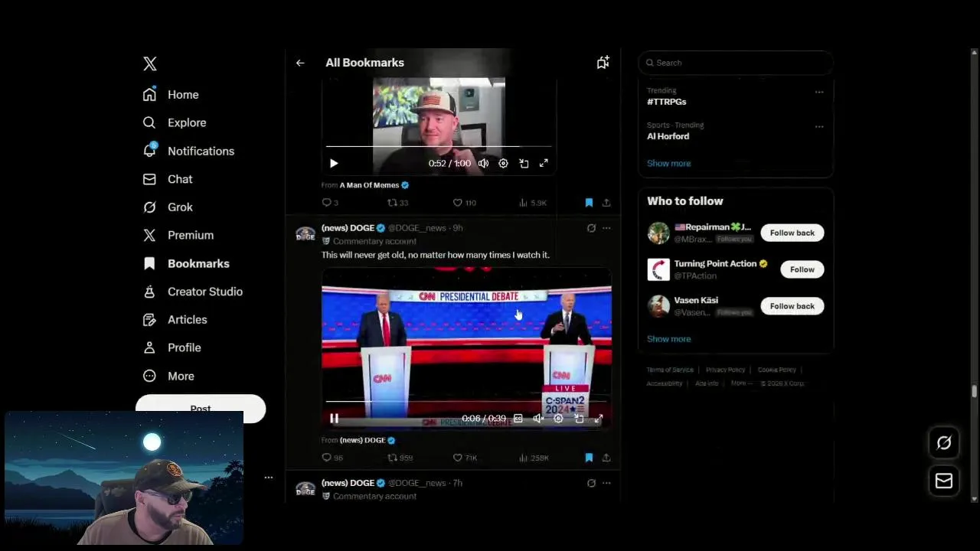Toggle picture-in-picture on first video
980x551 pixels.
coord(524,163)
